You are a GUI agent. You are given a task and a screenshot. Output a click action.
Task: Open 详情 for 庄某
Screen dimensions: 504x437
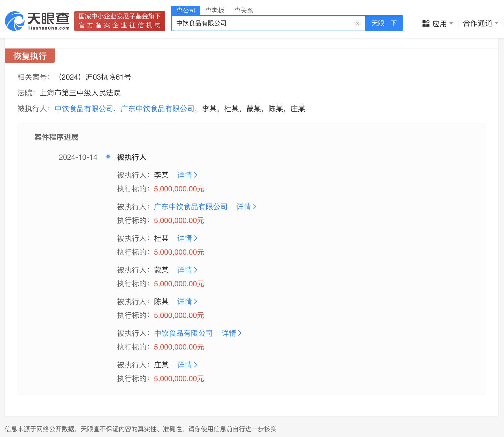tap(187, 365)
